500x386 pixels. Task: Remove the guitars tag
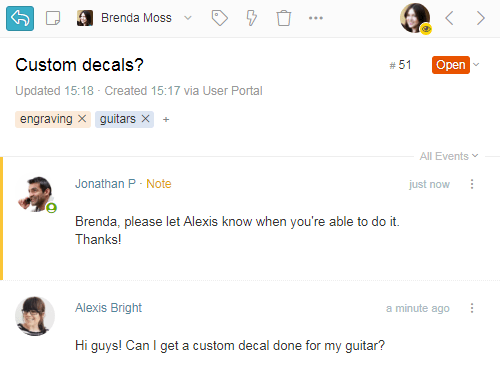[x=145, y=119]
